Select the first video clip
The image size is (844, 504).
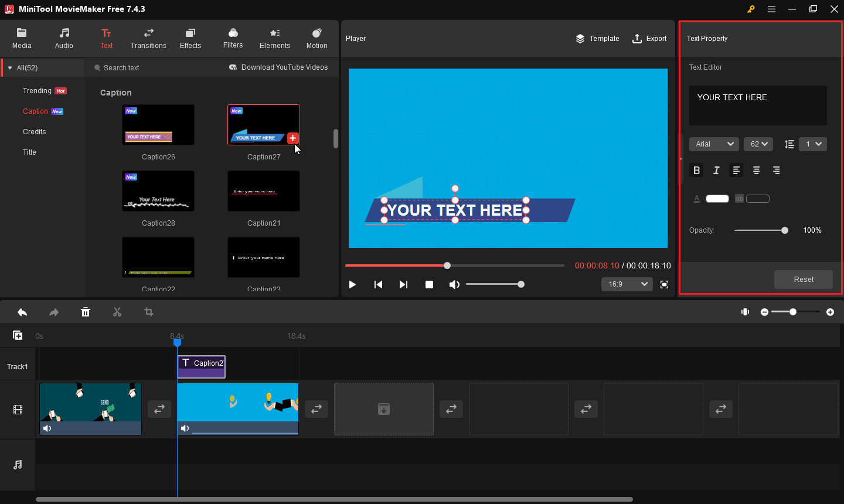[x=90, y=409]
